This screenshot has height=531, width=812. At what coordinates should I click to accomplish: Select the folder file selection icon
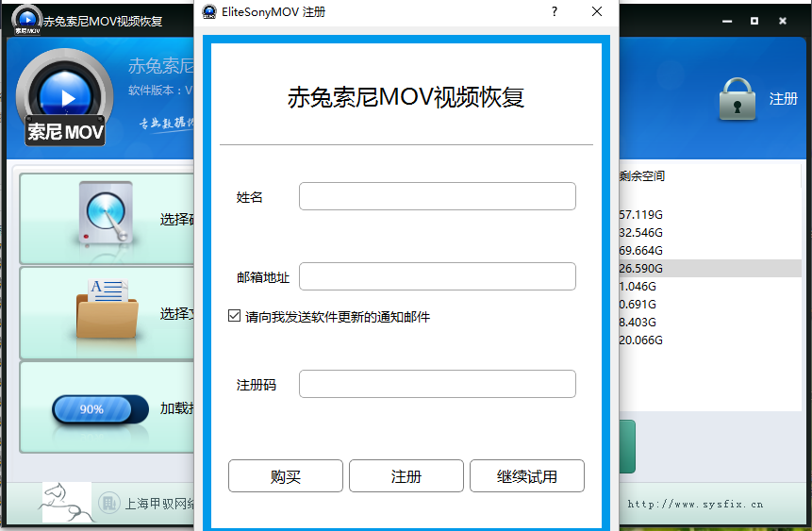108,309
